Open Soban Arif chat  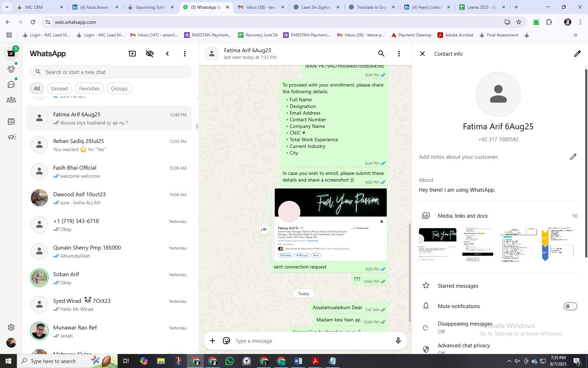click(109, 278)
